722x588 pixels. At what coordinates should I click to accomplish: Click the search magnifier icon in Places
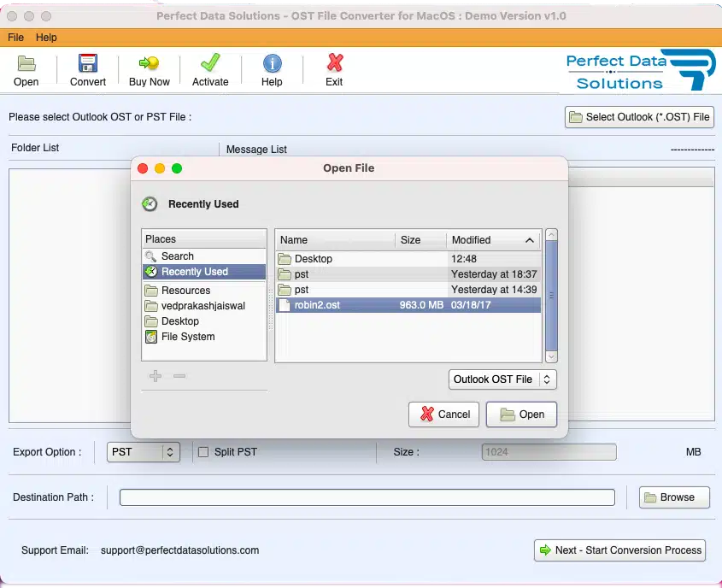coord(150,256)
